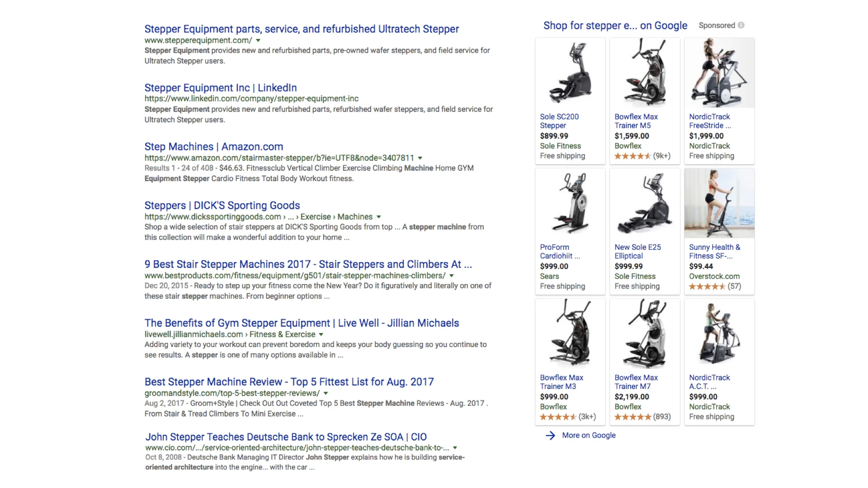The image size is (868, 488).
Task: Open Step Machines Amazon.com result
Action: coord(214,147)
